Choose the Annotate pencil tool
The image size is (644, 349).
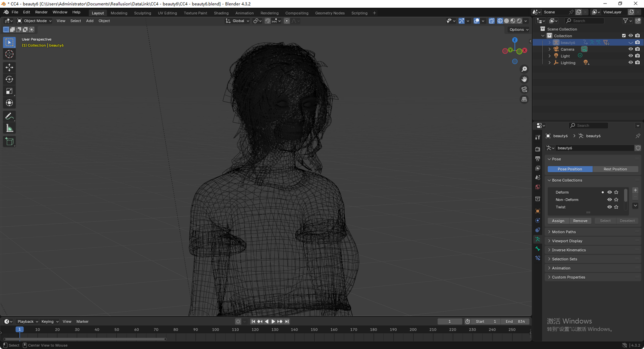pyautogui.click(x=9, y=116)
